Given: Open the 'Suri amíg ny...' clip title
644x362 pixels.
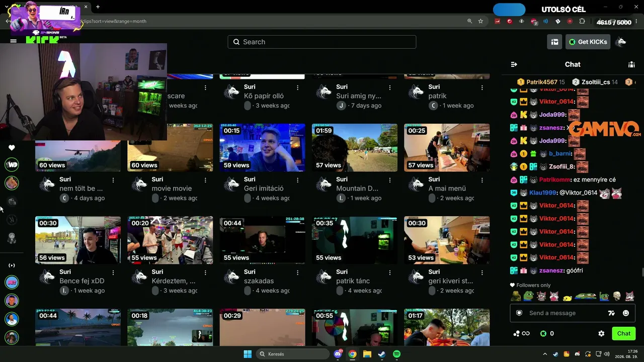Looking at the screenshot, I should pyautogui.click(x=359, y=96).
